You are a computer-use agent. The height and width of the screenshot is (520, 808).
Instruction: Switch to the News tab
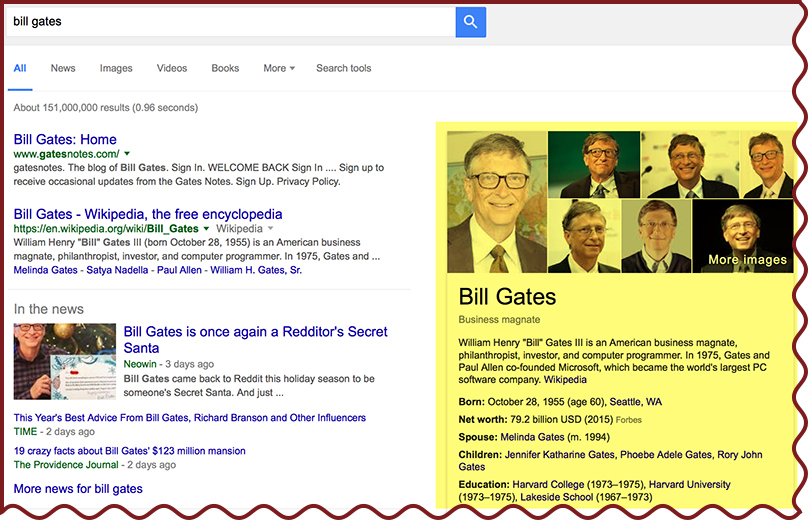click(x=63, y=68)
